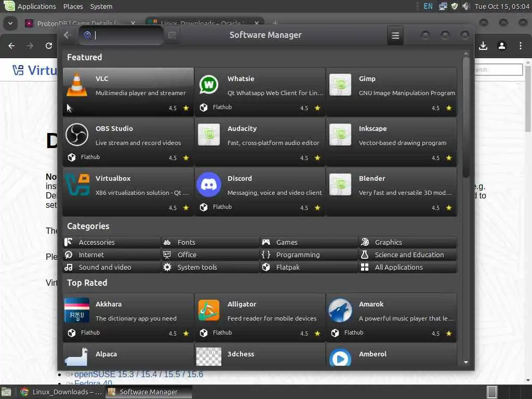
Task: Open the System menu
Action: (x=101, y=6)
